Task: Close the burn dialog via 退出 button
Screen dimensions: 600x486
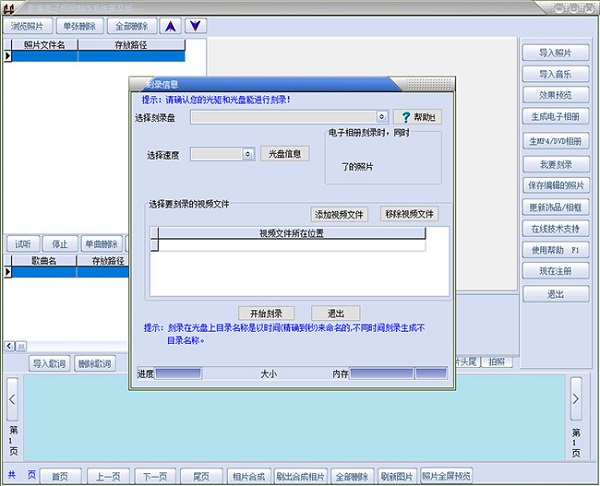Action: (336, 313)
